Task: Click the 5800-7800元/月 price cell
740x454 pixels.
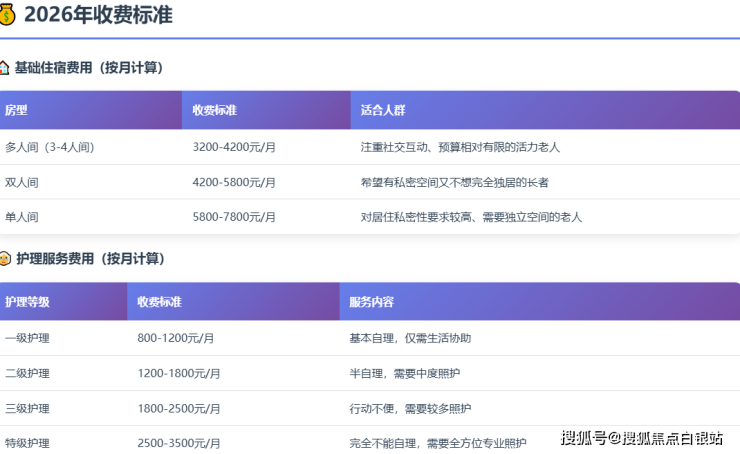Action: 234,217
